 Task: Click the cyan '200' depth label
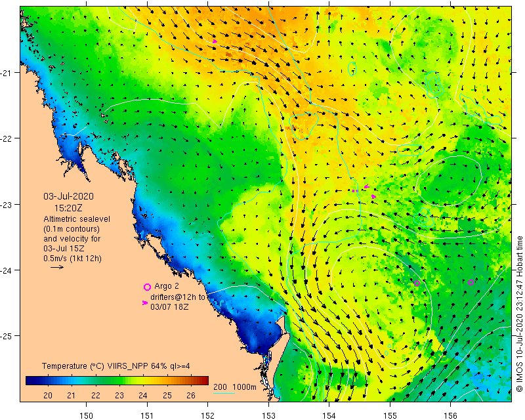pos(220,387)
